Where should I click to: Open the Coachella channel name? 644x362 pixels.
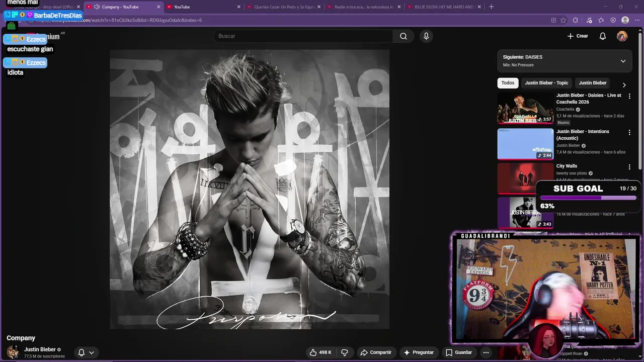click(x=565, y=109)
